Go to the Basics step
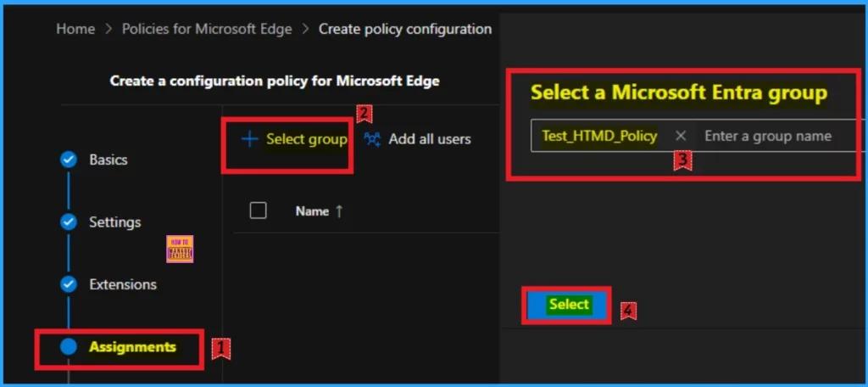Screen dimensions: 868x387 coord(108,160)
